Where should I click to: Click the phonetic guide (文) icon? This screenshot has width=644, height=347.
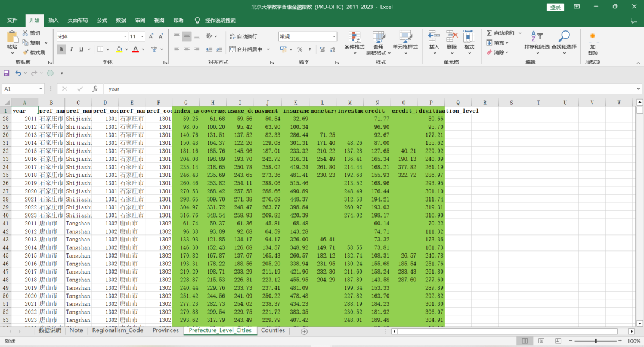click(154, 49)
